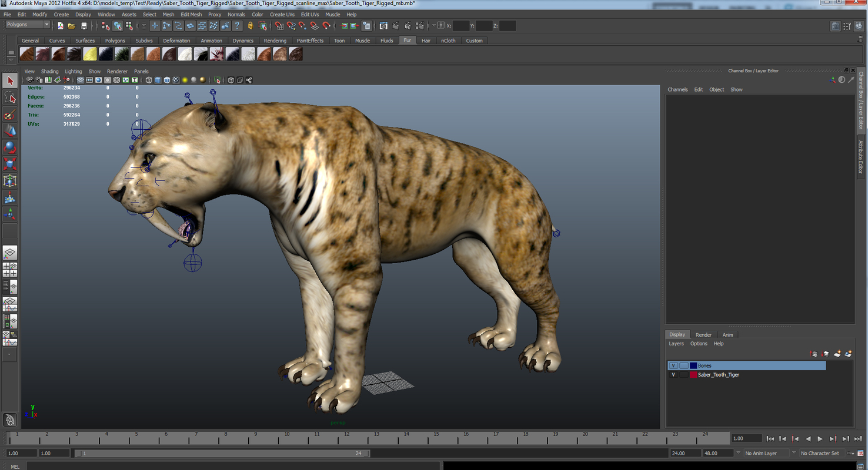Create a new scene file icon
This screenshot has width=868, height=470.
pyautogui.click(x=60, y=26)
